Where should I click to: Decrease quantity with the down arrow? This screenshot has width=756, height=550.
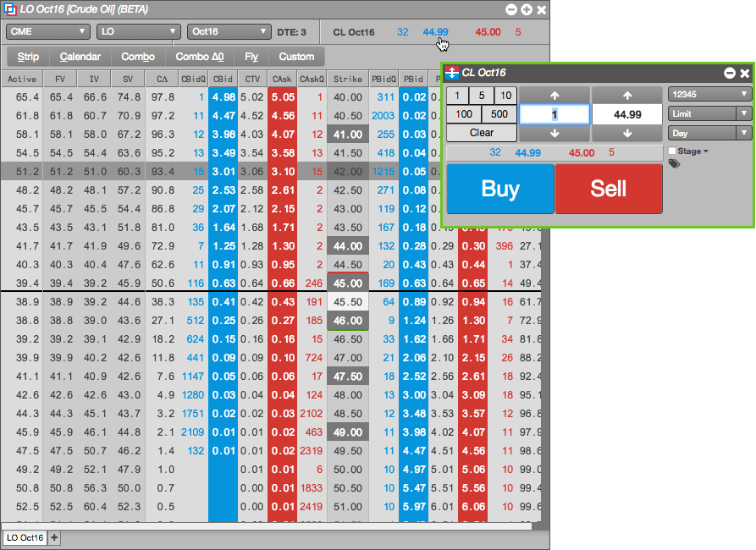pos(555,133)
